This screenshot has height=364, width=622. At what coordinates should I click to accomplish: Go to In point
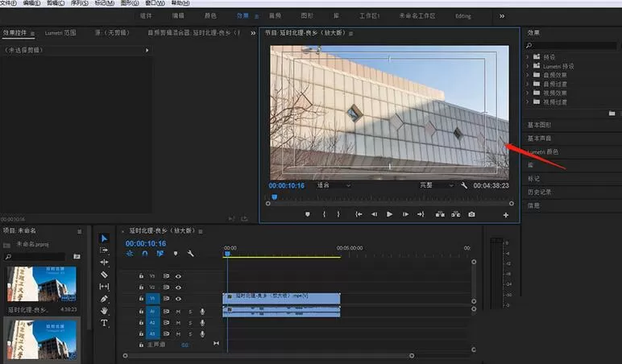pyautogui.click(x=359, y=214)
